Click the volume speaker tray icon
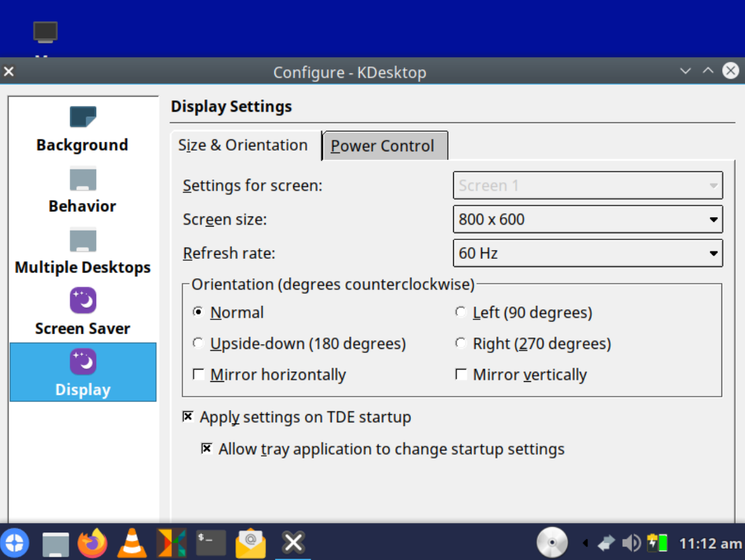Screen dimensions: 745x560 tap(631, 543)
